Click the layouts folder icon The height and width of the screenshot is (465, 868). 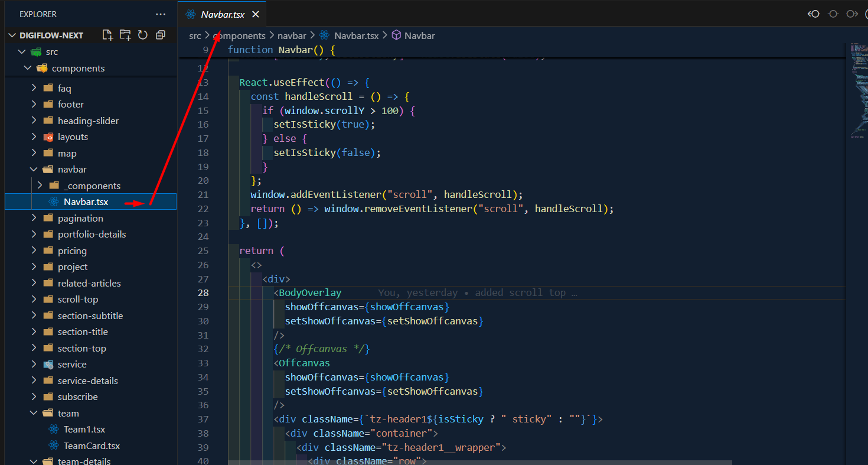pyautogui.click(x=48, y=137)
